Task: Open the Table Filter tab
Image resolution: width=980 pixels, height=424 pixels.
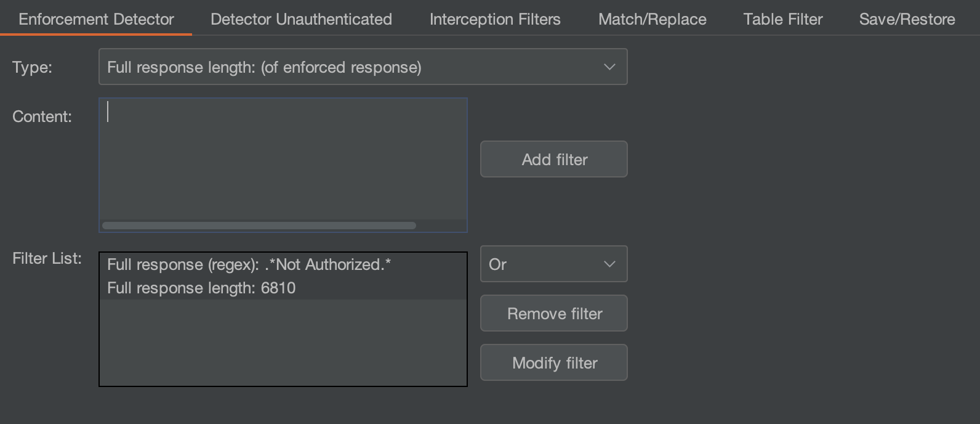Action: [x=782, y=19]
